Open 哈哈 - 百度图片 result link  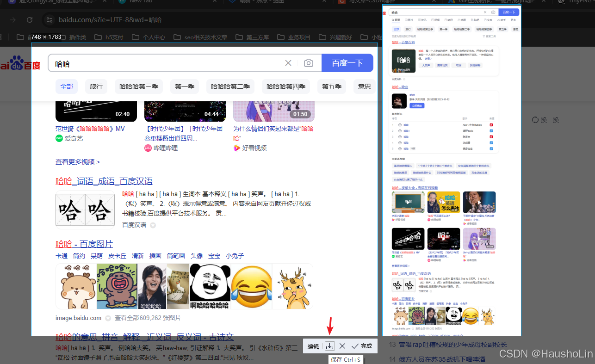[84, 244]
